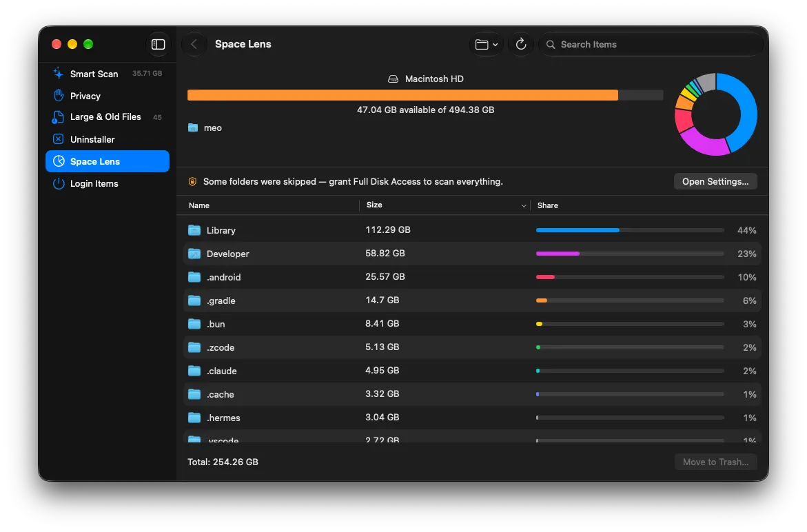Click the Size column sort chevron
807x532 pixels.
[524, 206]
